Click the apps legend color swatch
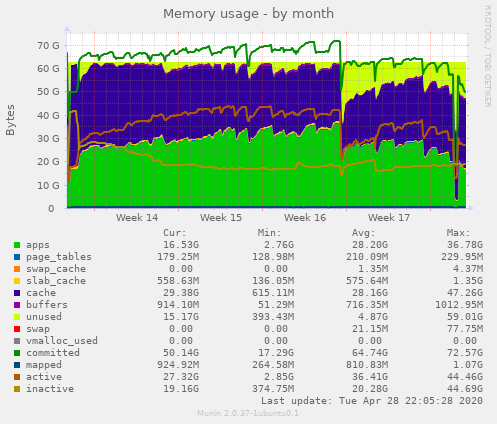Screen dimensions: 497x424 pos(17,245)
